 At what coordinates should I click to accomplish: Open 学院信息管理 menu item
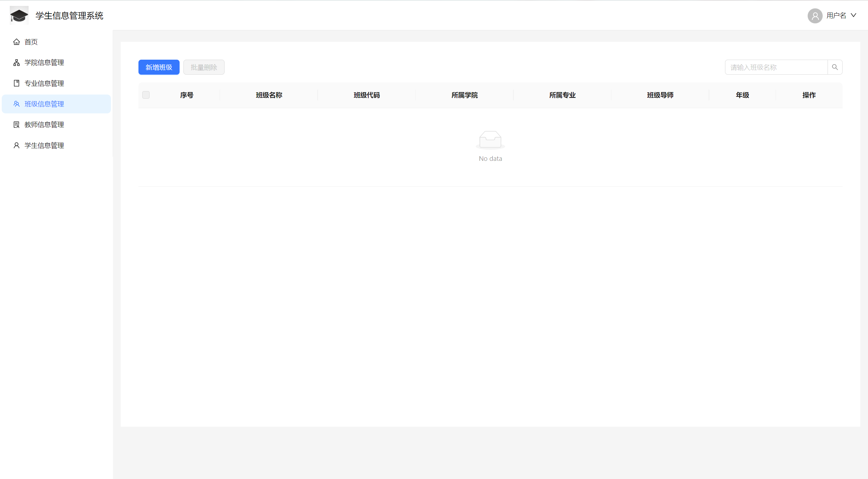[44, 62]
